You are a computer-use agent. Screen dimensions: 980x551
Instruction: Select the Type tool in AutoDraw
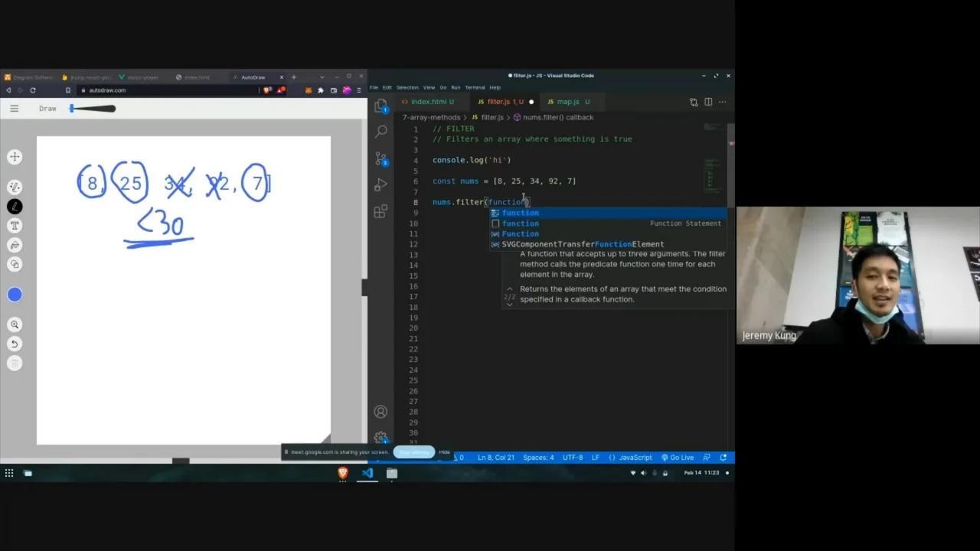[15, 226]
